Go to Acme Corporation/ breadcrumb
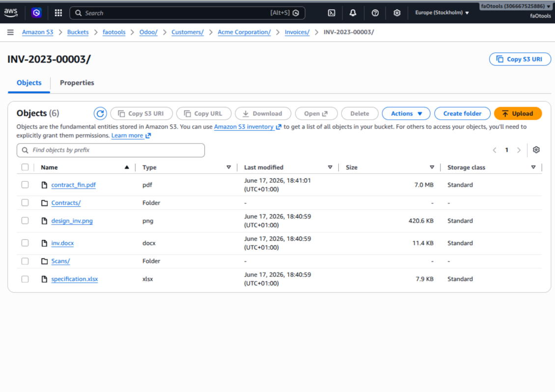This screenshot has width=555, height=392. tap(244, 32)
